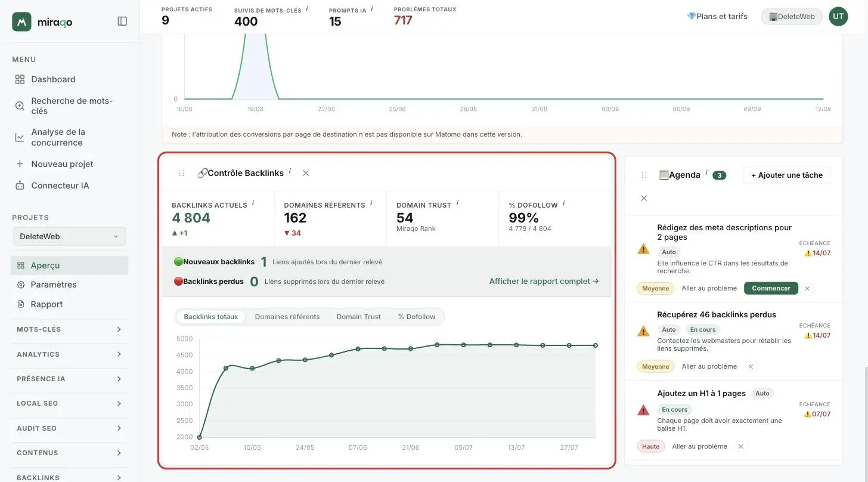
Task: Click info icon next to % Dofollow
Action: point(563,203)
